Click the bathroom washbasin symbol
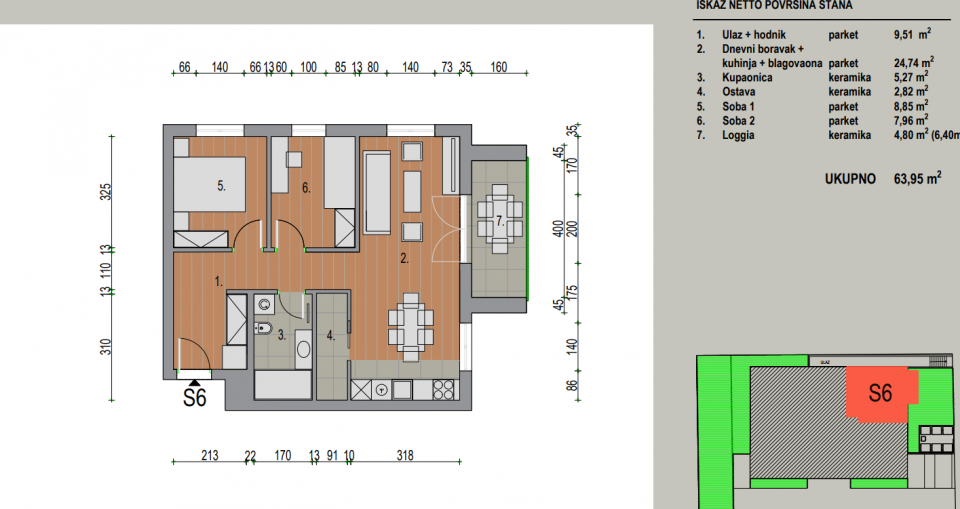960x509 pixels. (304, 349)
